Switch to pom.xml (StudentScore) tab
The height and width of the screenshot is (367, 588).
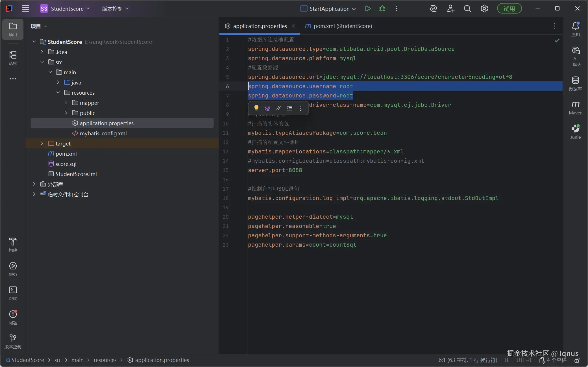click(x=338, y=26)
